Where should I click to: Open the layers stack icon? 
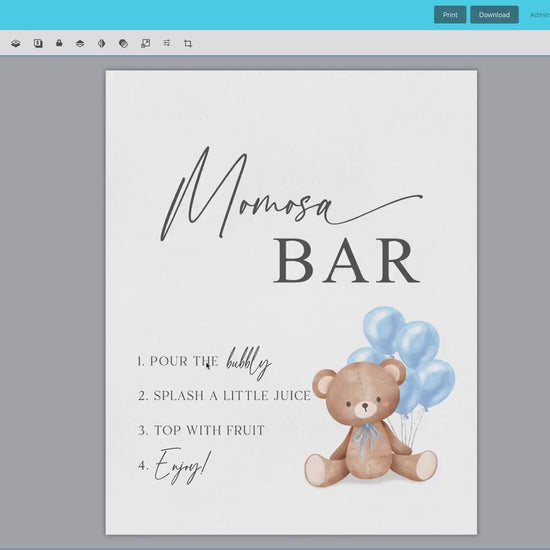pyautogui.click(x=16, y=43)
